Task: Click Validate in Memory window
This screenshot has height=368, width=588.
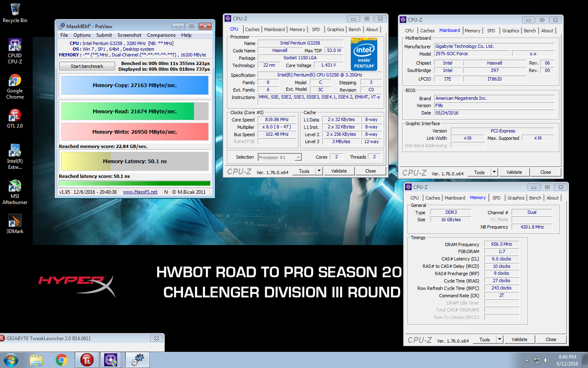Action: tap(519, 339)
